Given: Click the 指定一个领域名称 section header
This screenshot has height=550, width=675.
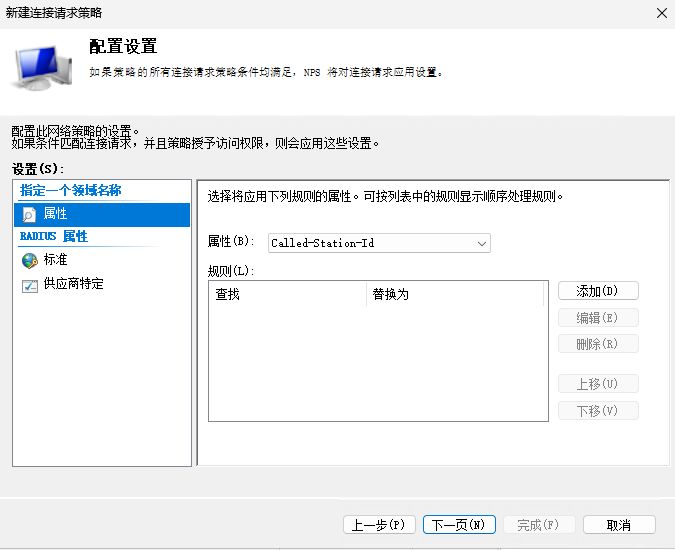Looking at the screenshot, I should [x=70, y=190].
